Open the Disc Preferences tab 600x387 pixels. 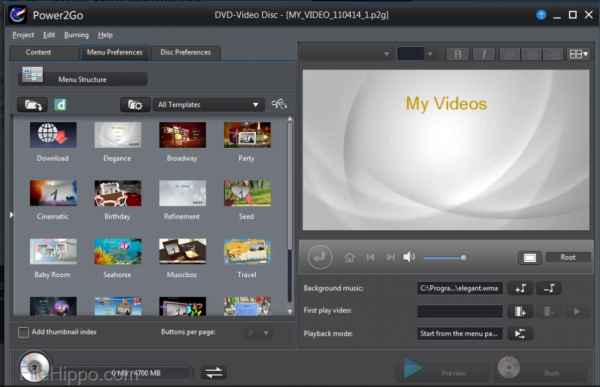pos(186,52)
